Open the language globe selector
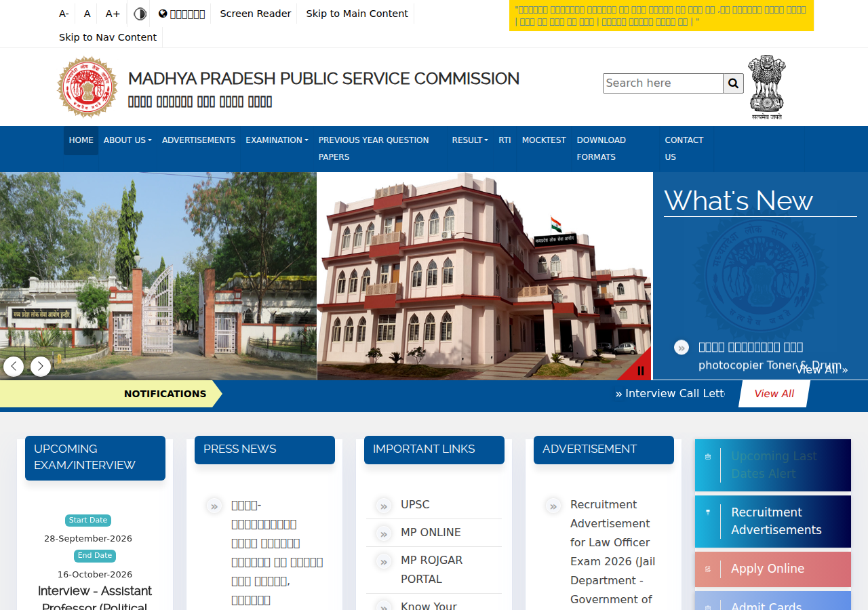The width and height of the screenshot is (868, 610). pos(182,14)
